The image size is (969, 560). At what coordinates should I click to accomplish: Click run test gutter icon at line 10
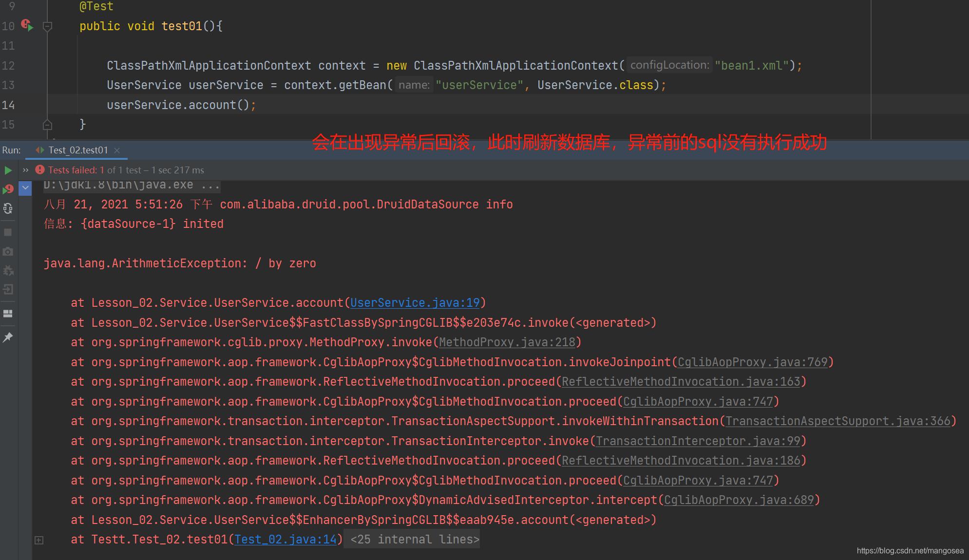point(27,25)
